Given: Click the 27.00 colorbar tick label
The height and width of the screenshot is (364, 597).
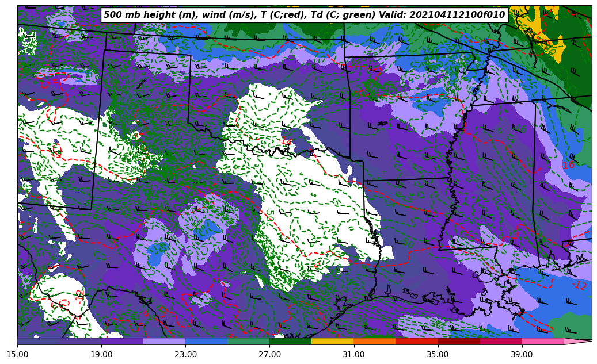Looking at the screenshot, I should point(269,355).
